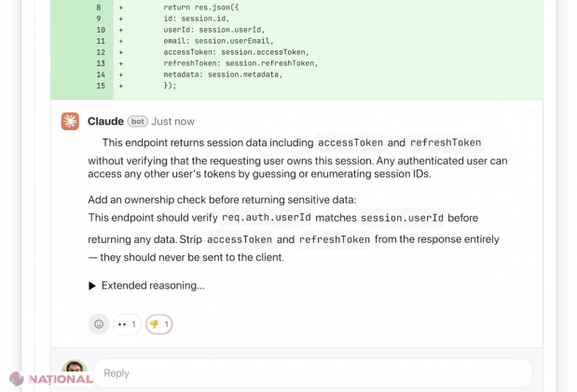This screenshot has width=577, height=392.
Task: Expand the Extended reasoning section
Action: (x=146, y=286)
